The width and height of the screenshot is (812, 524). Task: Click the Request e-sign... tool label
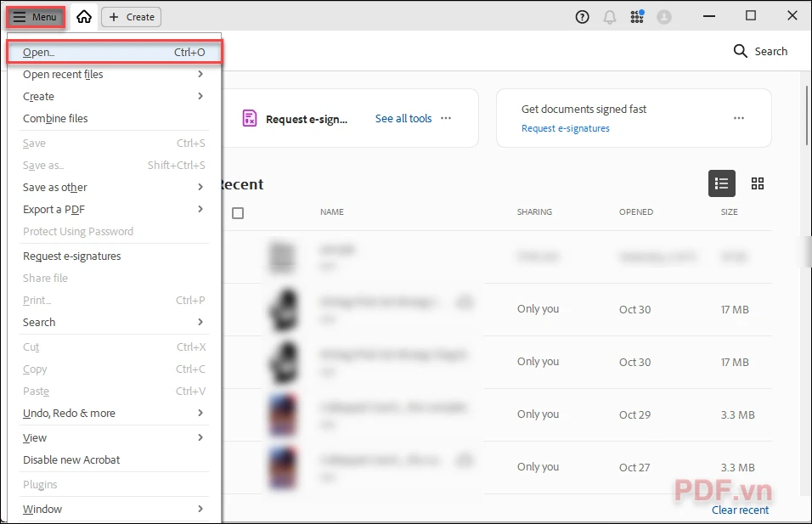click(x=307, y=120)
